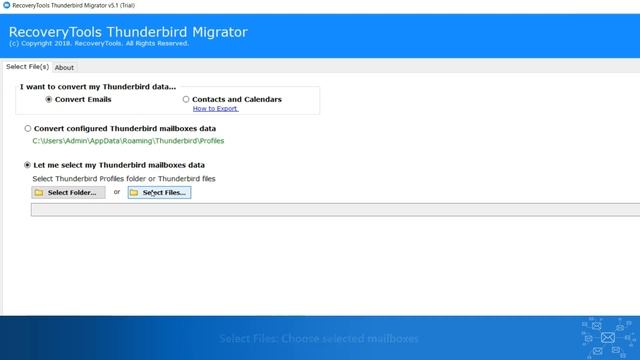Open the How to Export link
This screenshot has width=640, height=360.
(215, 109)
